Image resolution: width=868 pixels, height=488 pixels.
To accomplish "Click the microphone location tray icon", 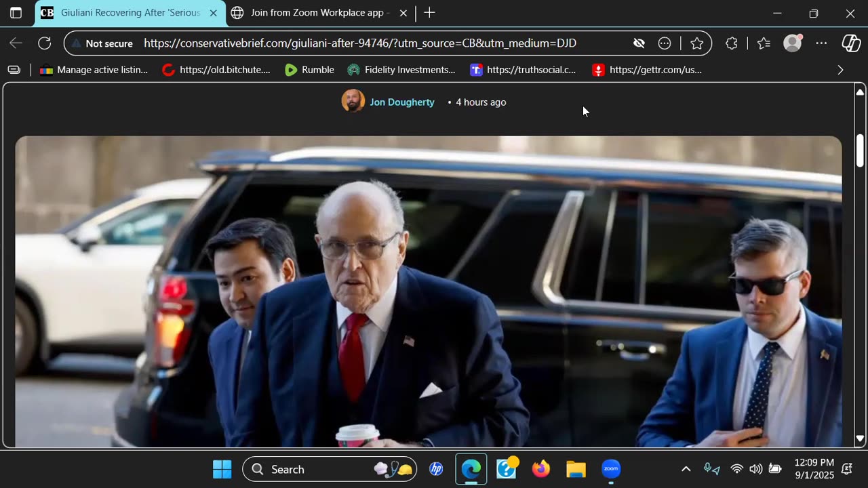I will pos(711,469).
